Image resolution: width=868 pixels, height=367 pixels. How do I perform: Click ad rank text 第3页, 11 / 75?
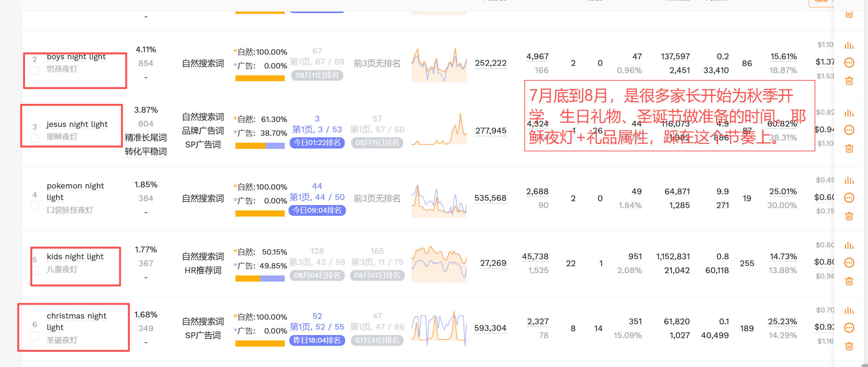(377, 262)
